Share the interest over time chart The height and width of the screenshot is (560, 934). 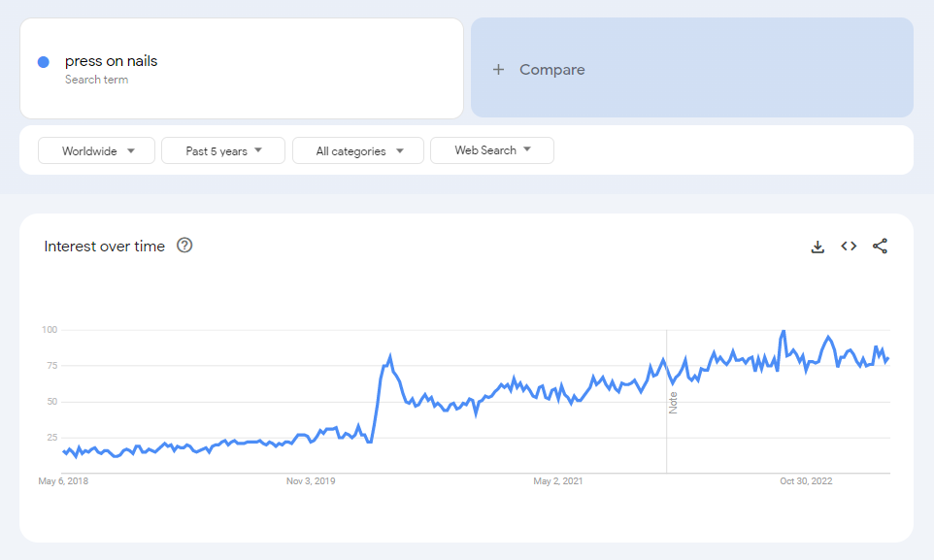click(880, 247)
